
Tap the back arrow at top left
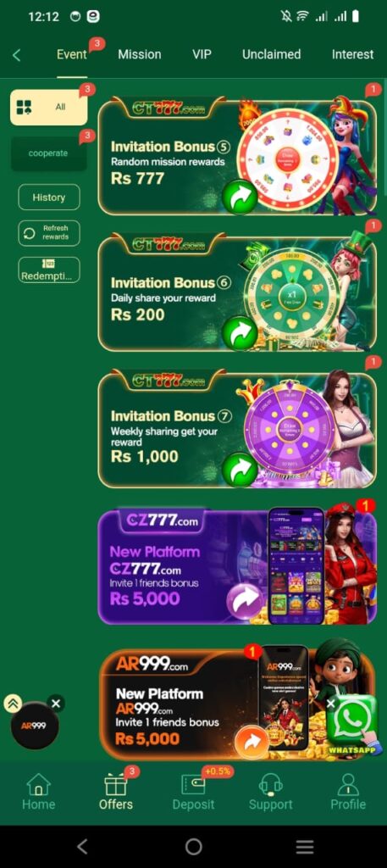point(17,55)
